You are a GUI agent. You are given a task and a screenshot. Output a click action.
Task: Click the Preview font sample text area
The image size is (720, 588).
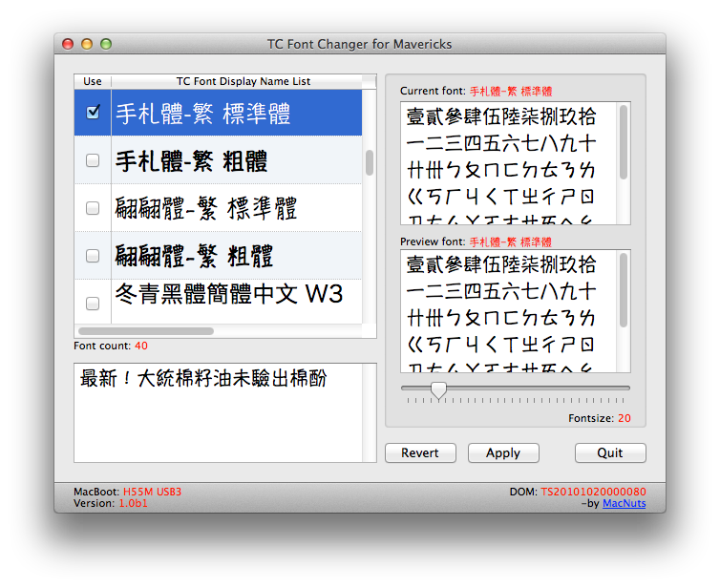pos(509,311)
